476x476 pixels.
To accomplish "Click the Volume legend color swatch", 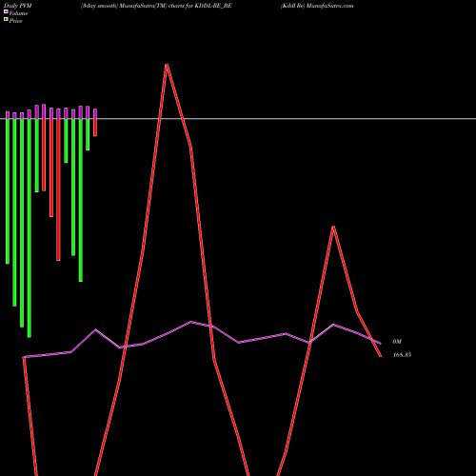I will click(6, 11).
